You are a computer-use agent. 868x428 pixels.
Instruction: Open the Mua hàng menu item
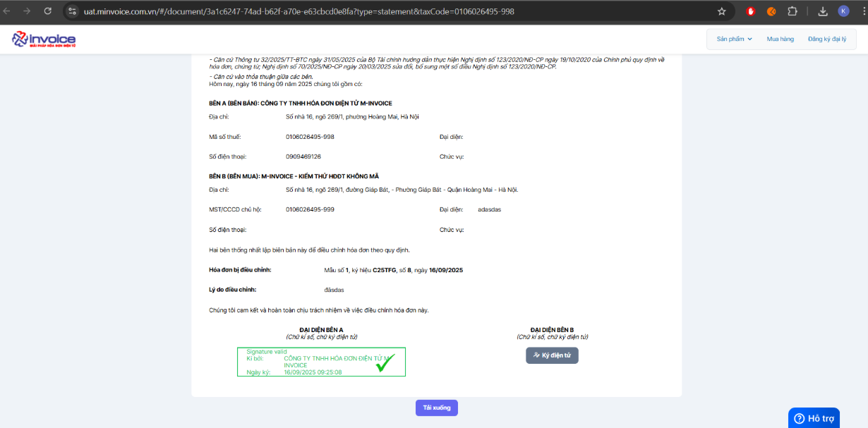pyautogui.click(x=780, y=39)
